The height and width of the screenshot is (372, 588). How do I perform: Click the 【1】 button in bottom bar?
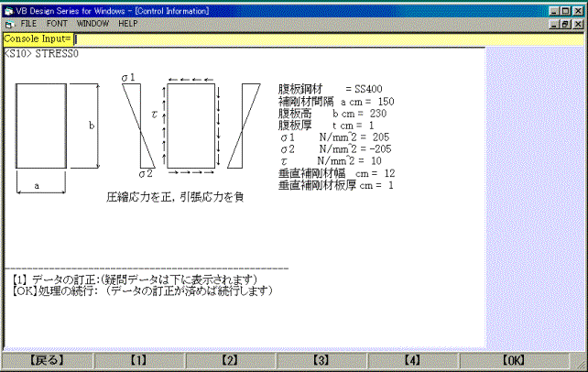138,360
